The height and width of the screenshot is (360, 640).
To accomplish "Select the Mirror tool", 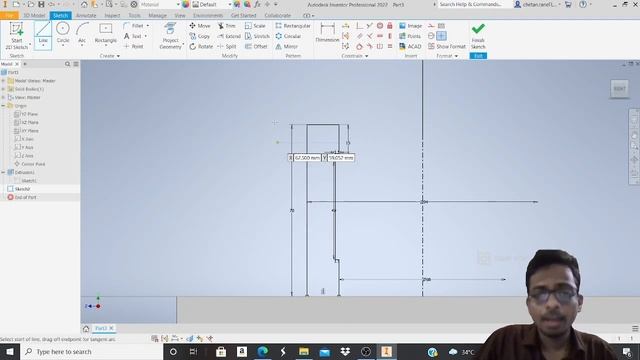I will pos(287,46).
